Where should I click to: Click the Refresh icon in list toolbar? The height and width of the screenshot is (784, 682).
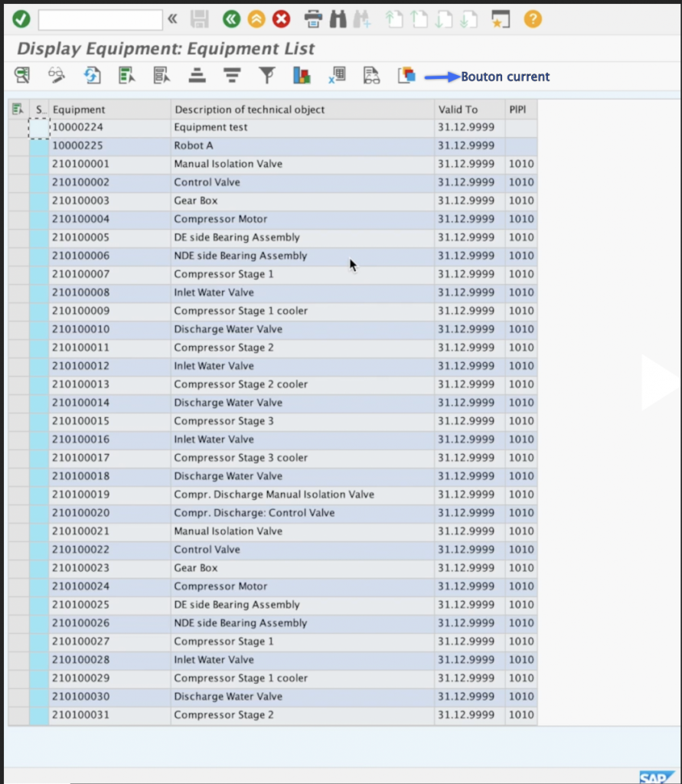point(92,75)
